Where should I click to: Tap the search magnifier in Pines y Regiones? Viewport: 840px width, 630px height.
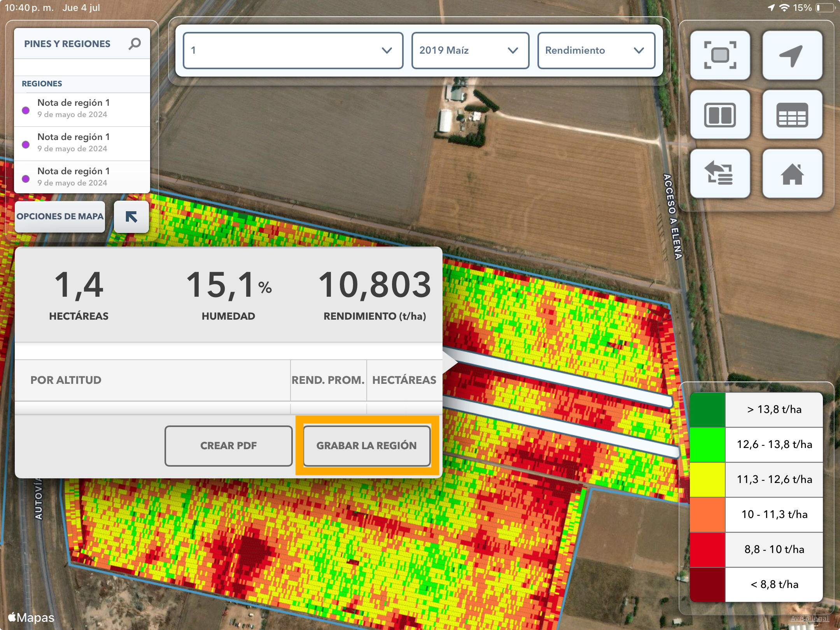[x=135, y=44]
